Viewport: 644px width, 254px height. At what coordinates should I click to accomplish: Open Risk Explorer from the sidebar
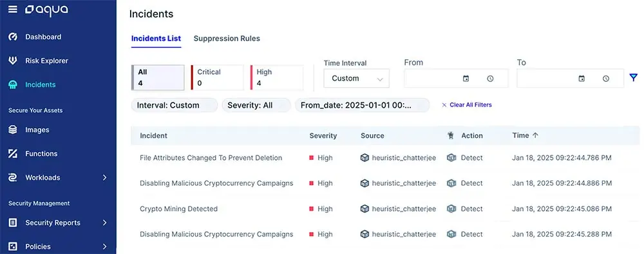(x=47, y=61)
